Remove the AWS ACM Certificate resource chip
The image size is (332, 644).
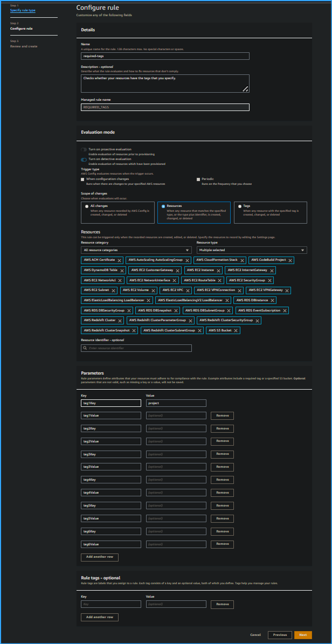coord(119,260)
